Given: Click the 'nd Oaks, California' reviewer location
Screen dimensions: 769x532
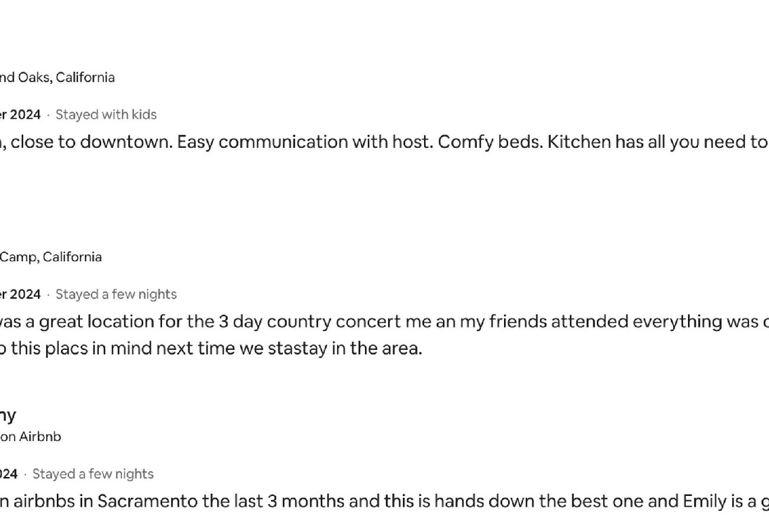Looking at the screenshot, I should (57, 77).
